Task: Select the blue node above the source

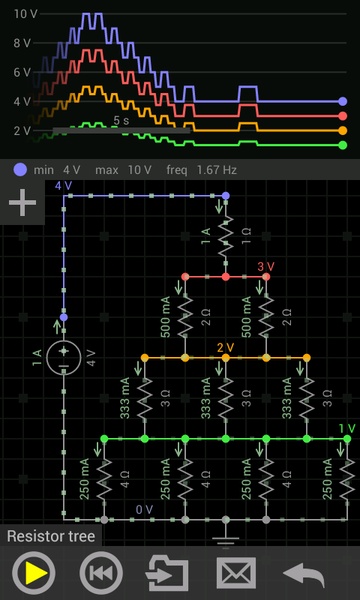Action: (64, 317)
